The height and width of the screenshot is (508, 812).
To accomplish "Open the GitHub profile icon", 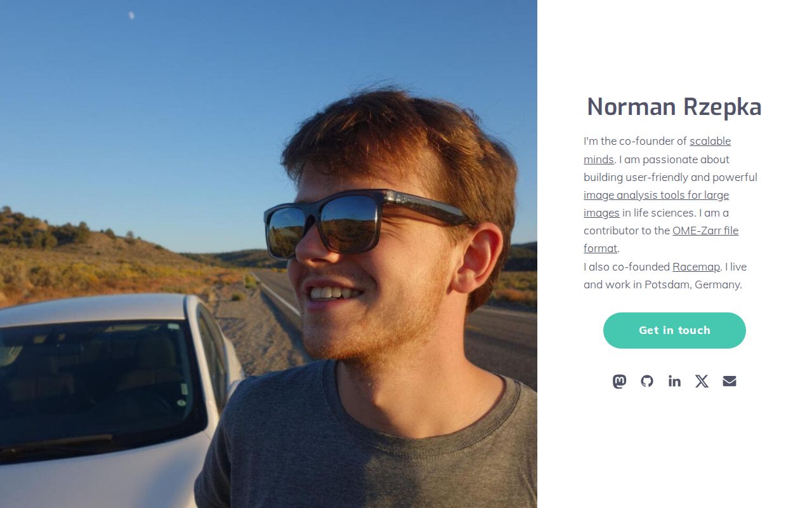I will click(x=647, y=381).
